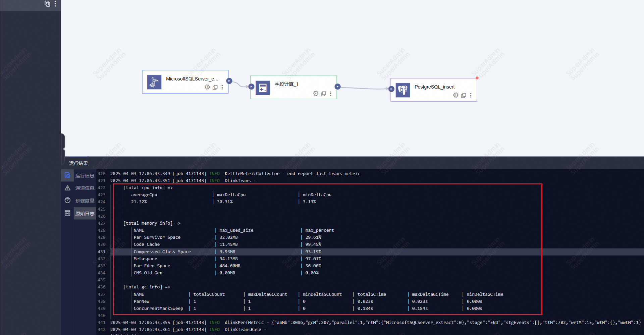
Task: Click log line 442 DlinkTransBase entry
Action: click(x=188, y=329)
